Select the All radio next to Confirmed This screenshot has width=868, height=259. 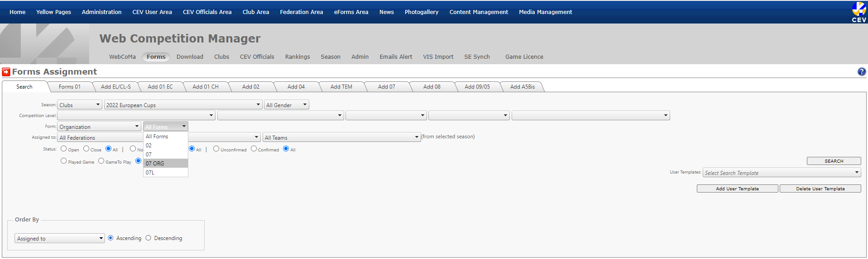click(286, 149)
